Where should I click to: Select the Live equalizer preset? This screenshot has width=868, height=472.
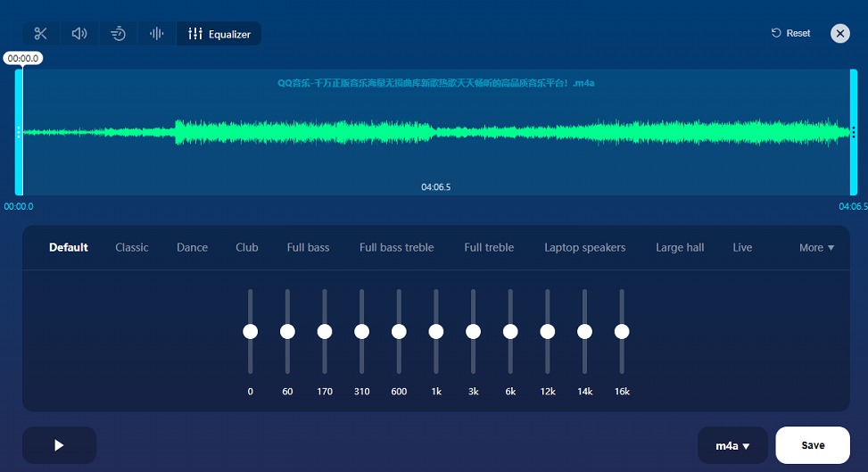(742, 248)
